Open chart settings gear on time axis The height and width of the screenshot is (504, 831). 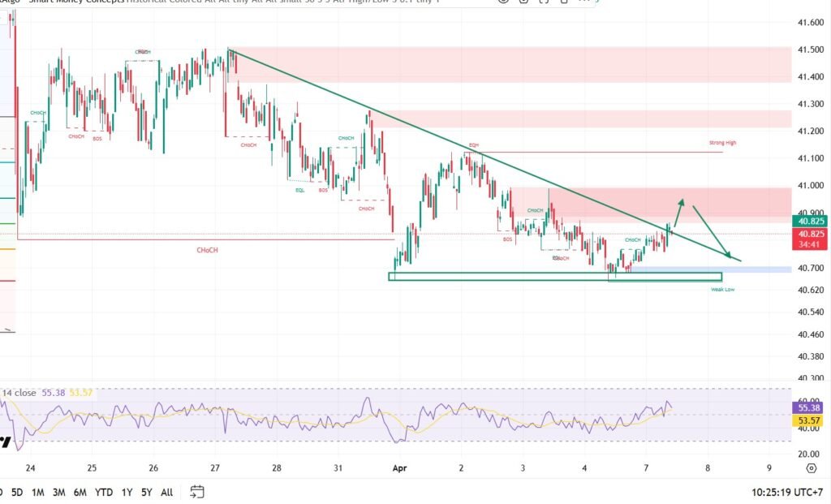click(x=811, y=468)
